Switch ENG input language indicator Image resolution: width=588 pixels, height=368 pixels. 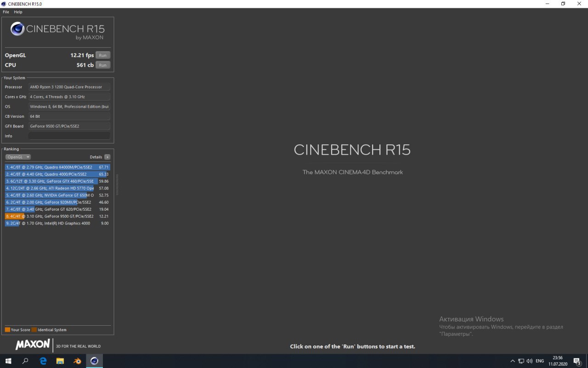(x=540, y=361)
